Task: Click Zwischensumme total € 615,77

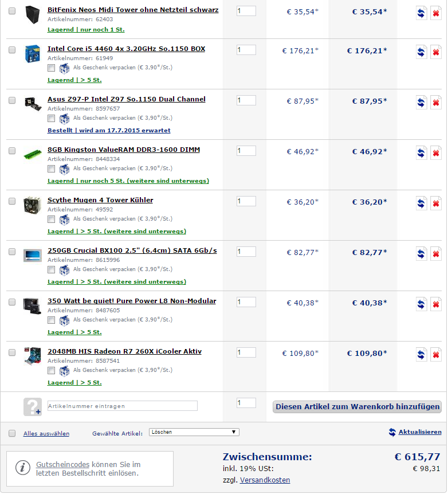Action: (x=417, y=457)
